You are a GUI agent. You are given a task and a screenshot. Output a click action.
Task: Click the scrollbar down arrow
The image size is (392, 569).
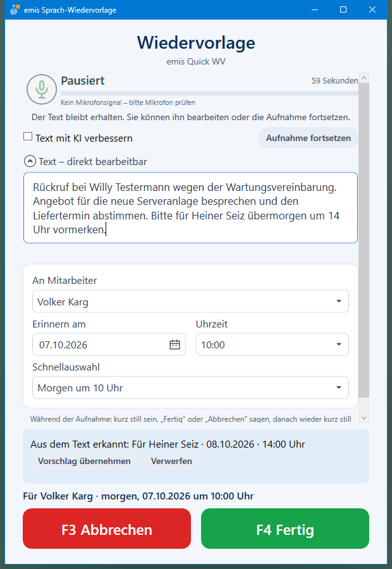pyautogui.click(x=364, y=418)
